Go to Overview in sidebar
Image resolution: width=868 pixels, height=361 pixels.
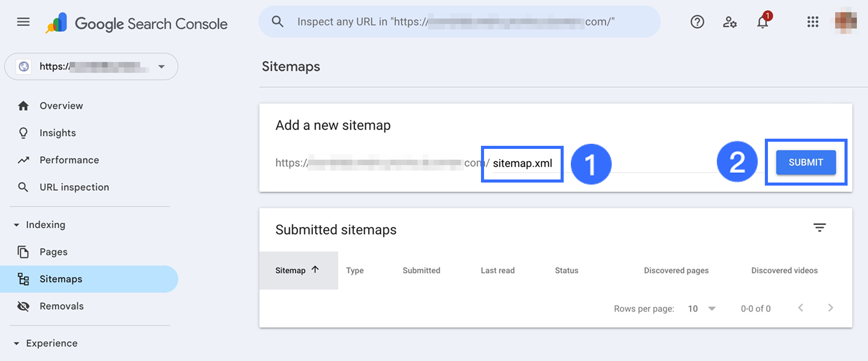(61, 106)
